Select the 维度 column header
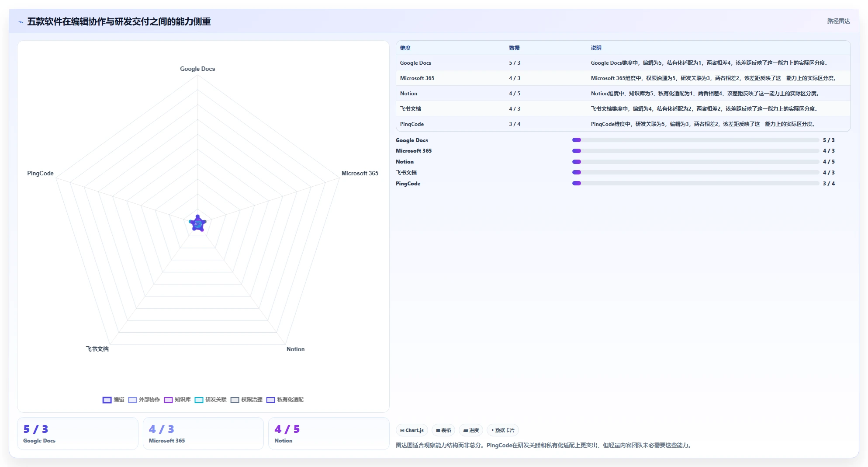Image resolution: width=868 pixels, height=467 pixels. click(405, 48)
